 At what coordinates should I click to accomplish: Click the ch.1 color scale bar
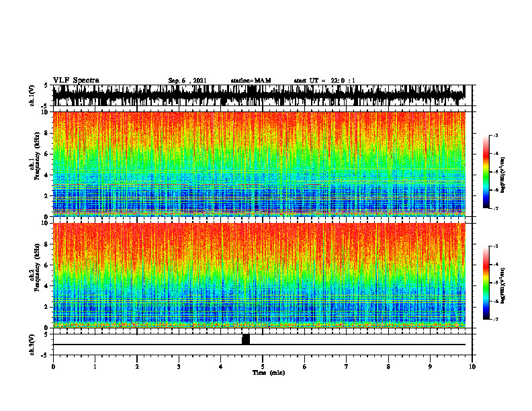[x=486, y=172]
